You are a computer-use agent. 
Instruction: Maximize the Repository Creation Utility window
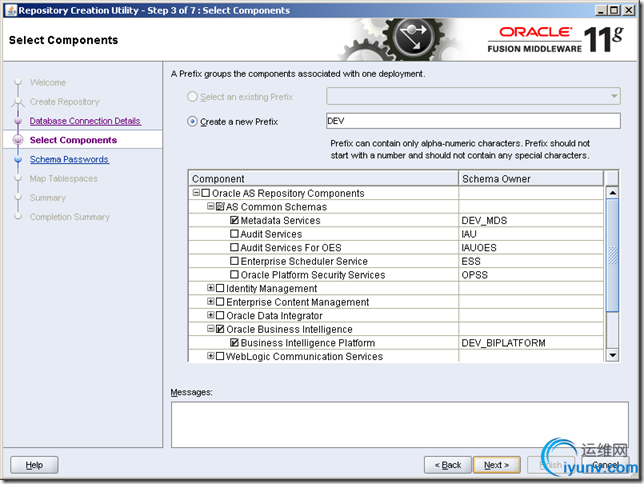(614, 10)
